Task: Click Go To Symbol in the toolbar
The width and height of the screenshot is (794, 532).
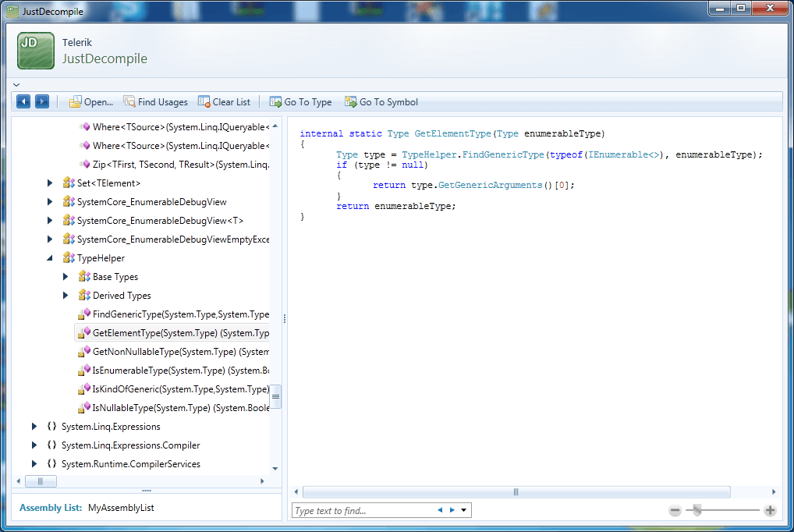Action: [381, 102]
